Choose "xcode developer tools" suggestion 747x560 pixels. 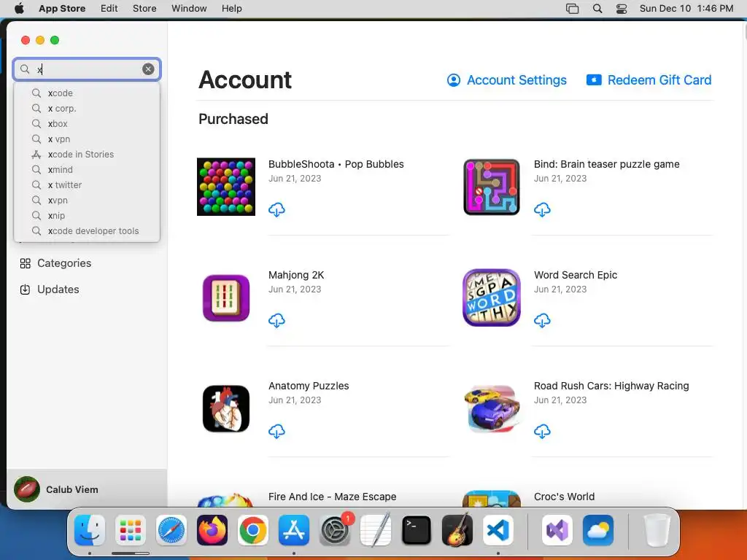click(x=87, y=231)
